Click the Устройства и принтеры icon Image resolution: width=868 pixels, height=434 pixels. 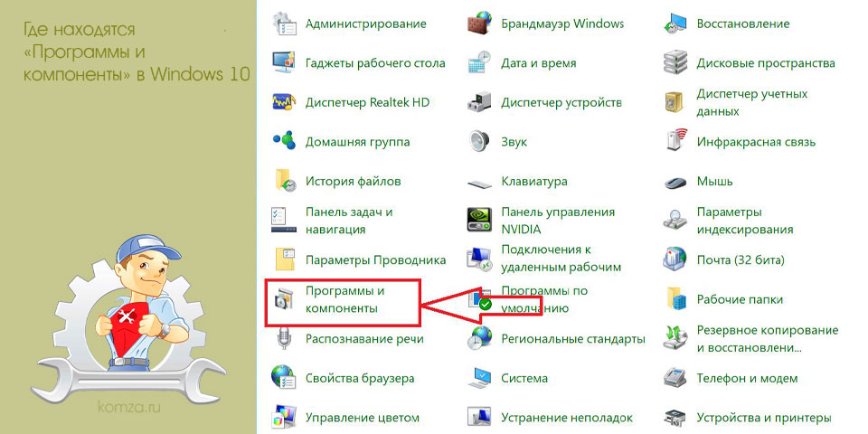pos(675,418)
